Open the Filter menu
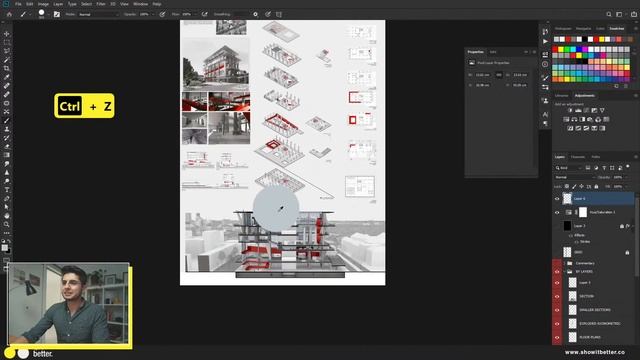This screenshot has width=640, height=360. [101, 4]
